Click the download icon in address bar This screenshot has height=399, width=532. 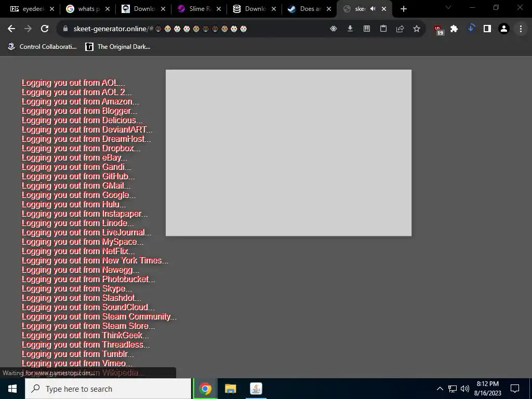[x=350, y=29]
